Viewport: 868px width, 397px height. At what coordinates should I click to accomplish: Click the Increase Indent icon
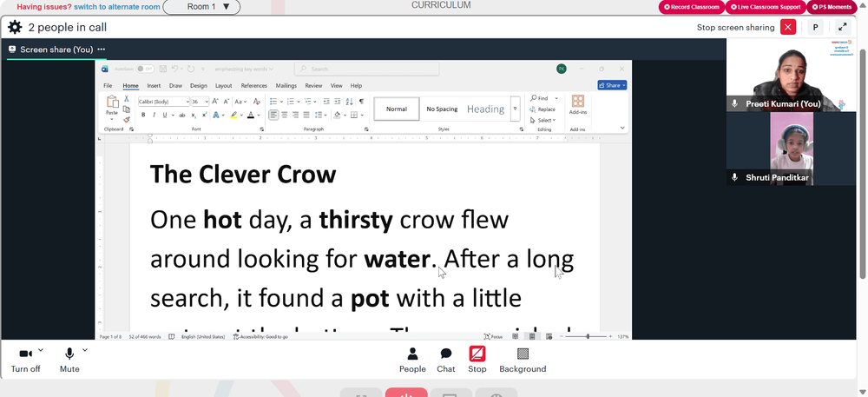point(337,102)
